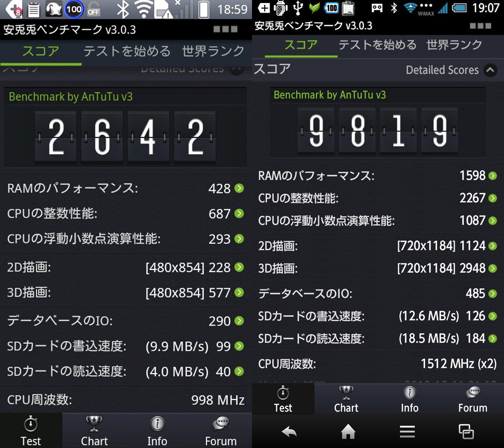Viewport: 504px width, 448px height.
Task: Tap Wi-Fi icon in left phone status bar
Action: click(x=143, y=9)
